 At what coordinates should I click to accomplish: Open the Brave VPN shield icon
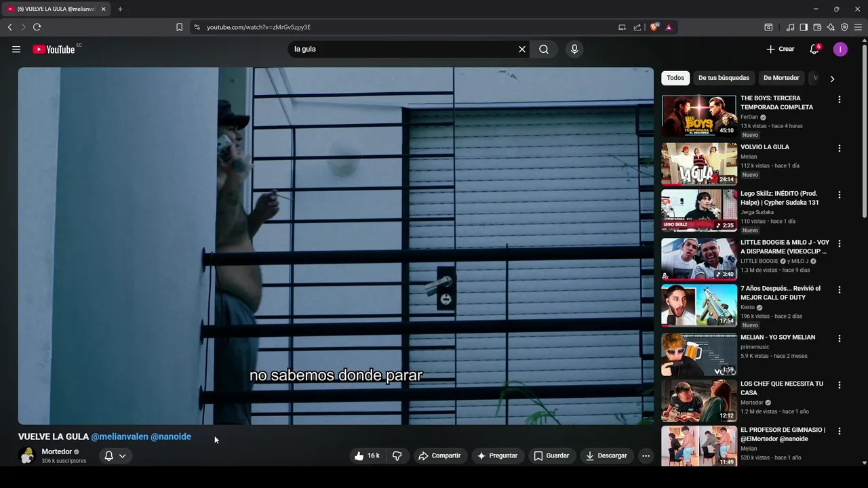point(844,27)
